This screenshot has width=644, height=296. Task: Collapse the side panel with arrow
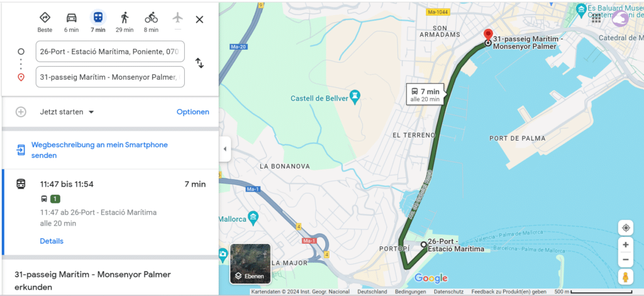(225, 148)
